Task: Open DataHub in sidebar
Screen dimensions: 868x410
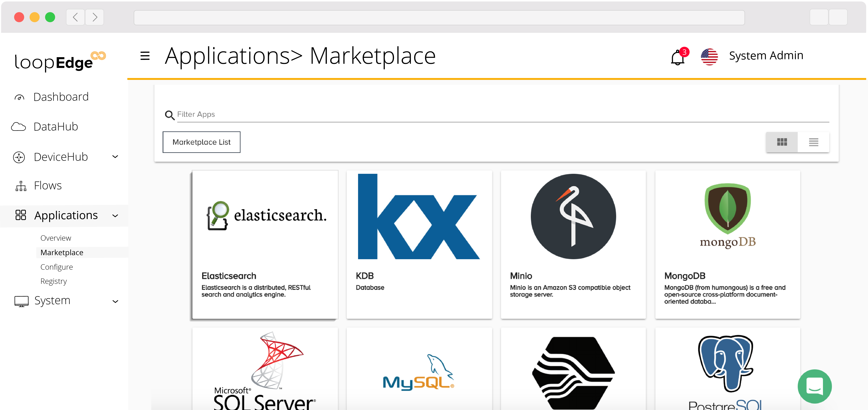Action: pos(56,127)
